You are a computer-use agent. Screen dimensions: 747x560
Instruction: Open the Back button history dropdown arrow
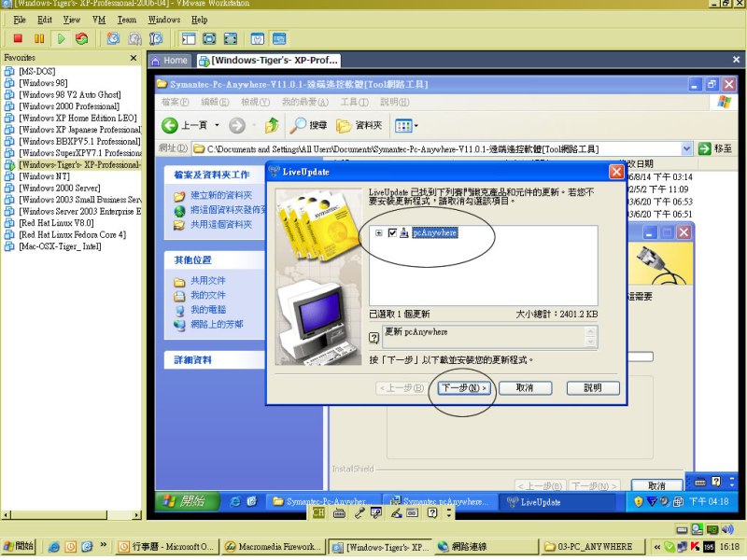217,126
